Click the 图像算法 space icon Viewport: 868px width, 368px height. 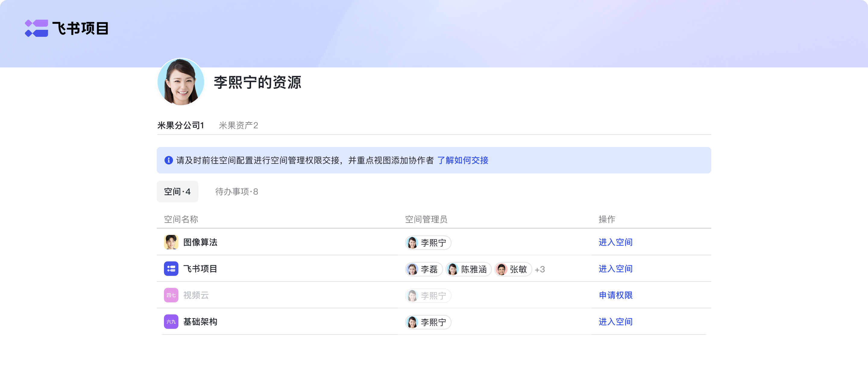point(171,242)
